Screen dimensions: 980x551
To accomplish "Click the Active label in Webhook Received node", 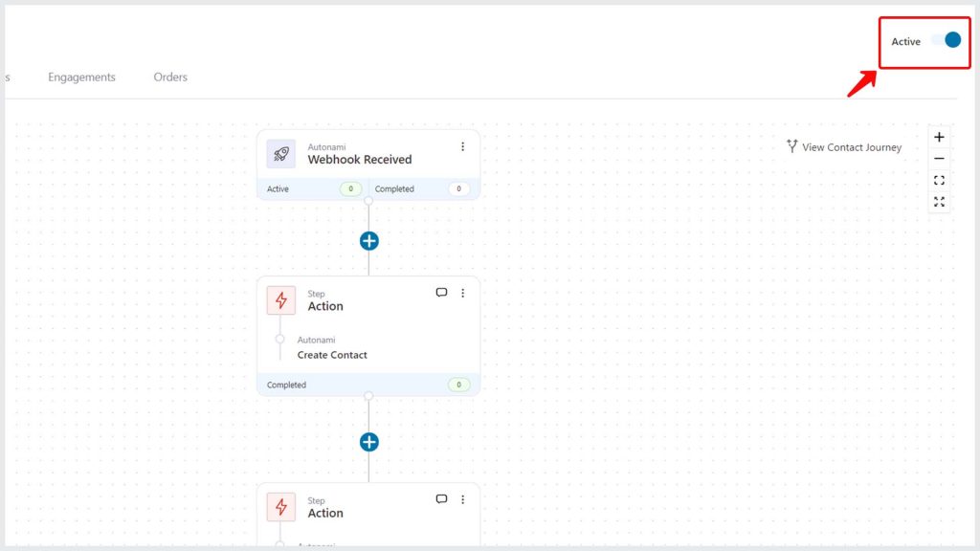I will (278, 188).
